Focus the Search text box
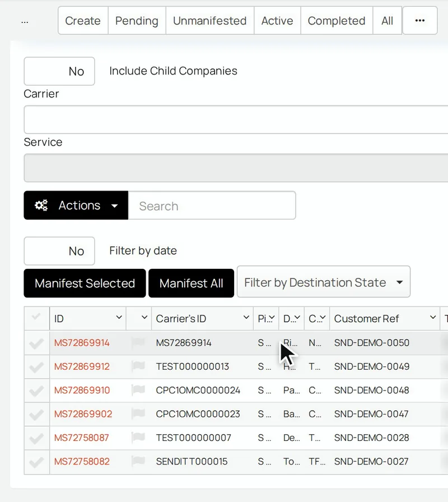The image size is (448, 502). pos(212,205)
